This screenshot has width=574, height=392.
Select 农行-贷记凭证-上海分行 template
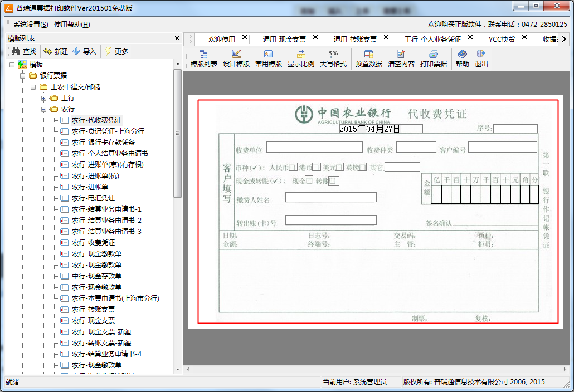pyautogui.click(x=108, y=131)
